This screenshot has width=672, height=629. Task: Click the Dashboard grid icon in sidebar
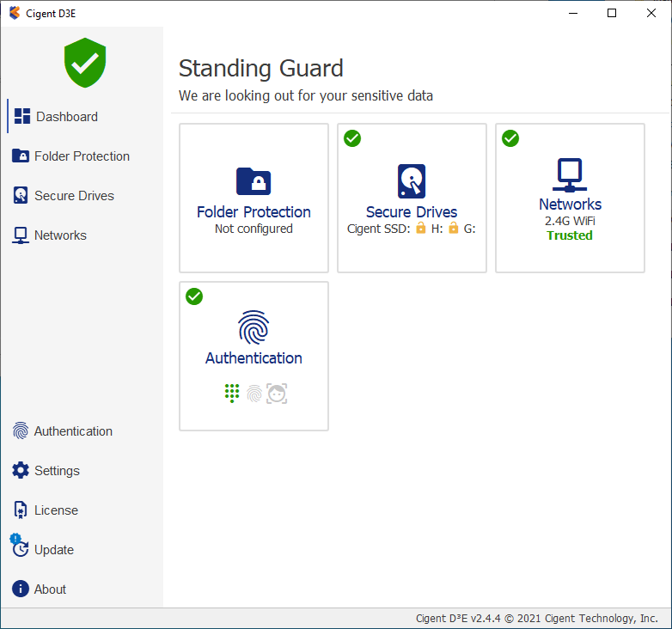coord(22,116)
